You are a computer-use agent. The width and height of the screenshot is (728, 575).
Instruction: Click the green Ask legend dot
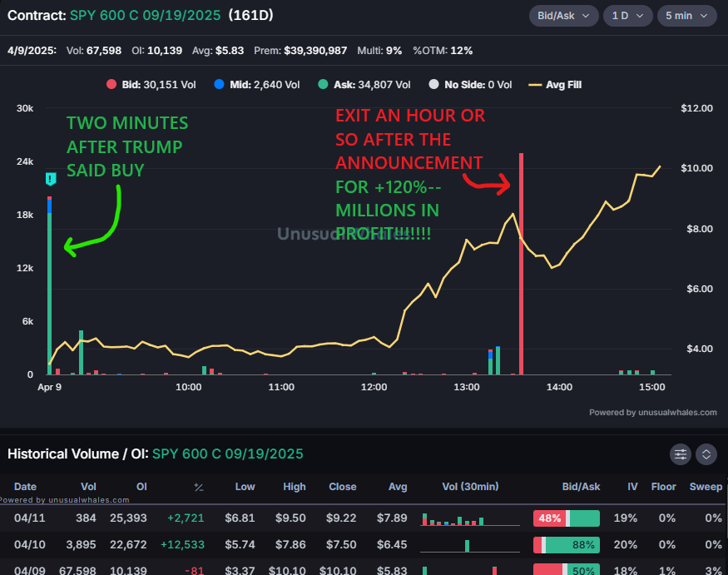click(x=323, y=84)
